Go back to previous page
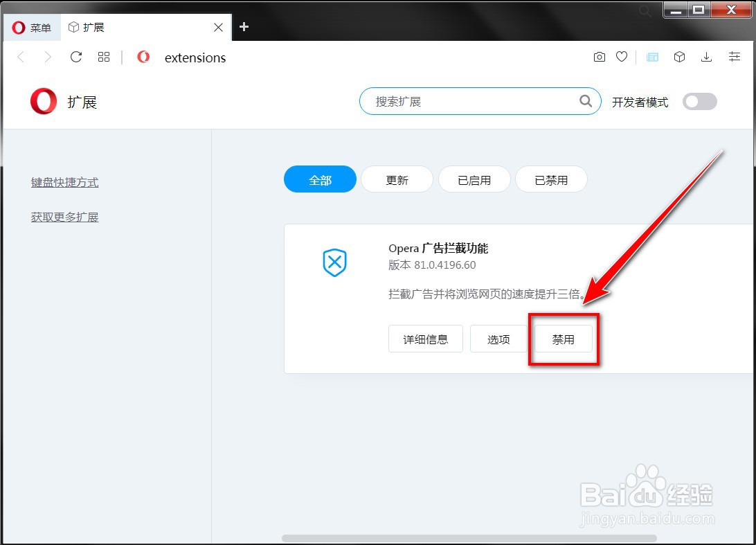This screenshot has width=756, height=545. [x=21, y=57]
